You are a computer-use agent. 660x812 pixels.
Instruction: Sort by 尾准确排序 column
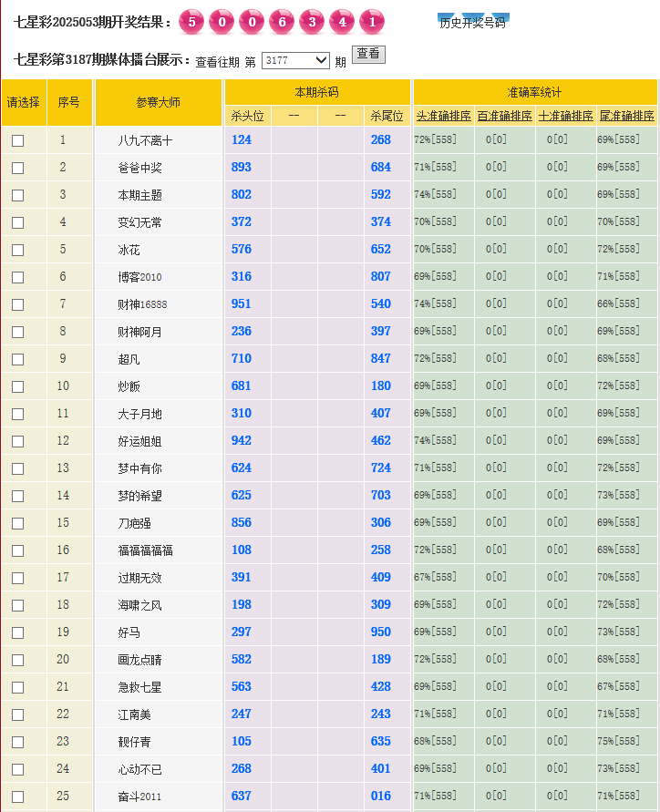pyautogui.click(x=625, y=116)
